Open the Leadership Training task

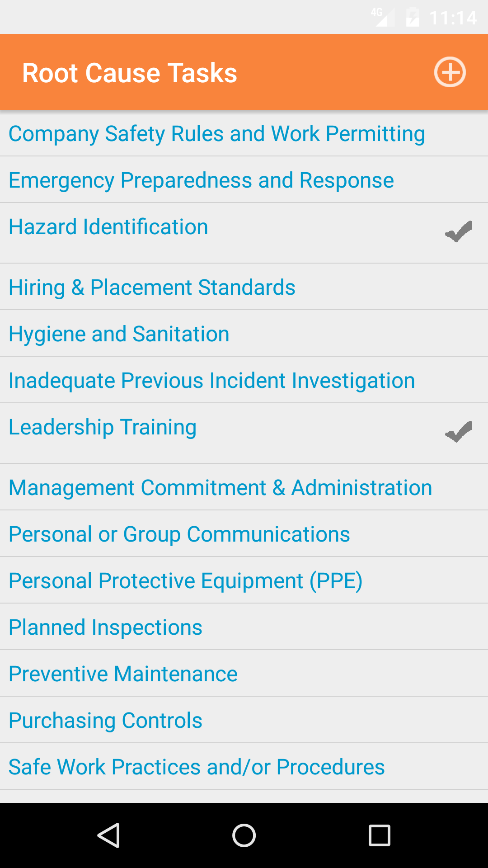[x=103, y=427]
